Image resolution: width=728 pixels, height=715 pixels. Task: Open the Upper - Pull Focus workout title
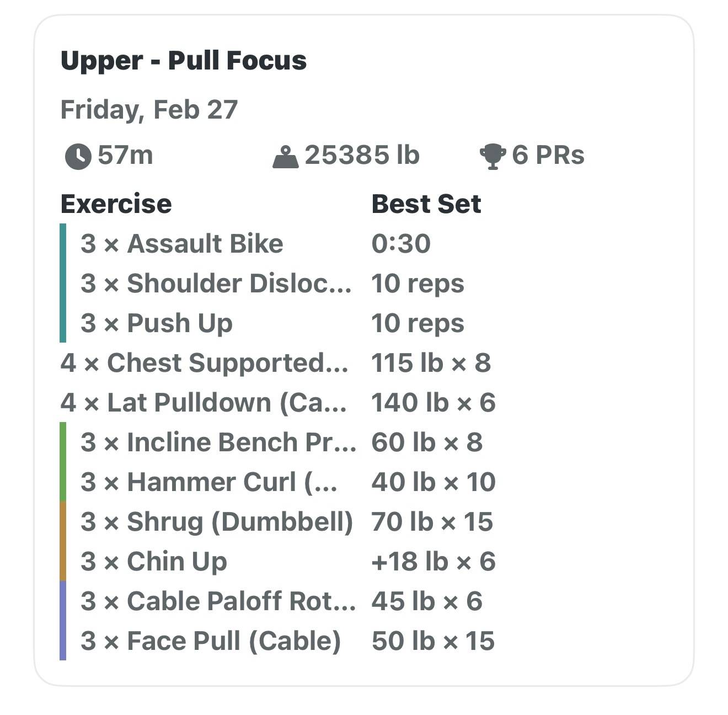click(183, 61)
